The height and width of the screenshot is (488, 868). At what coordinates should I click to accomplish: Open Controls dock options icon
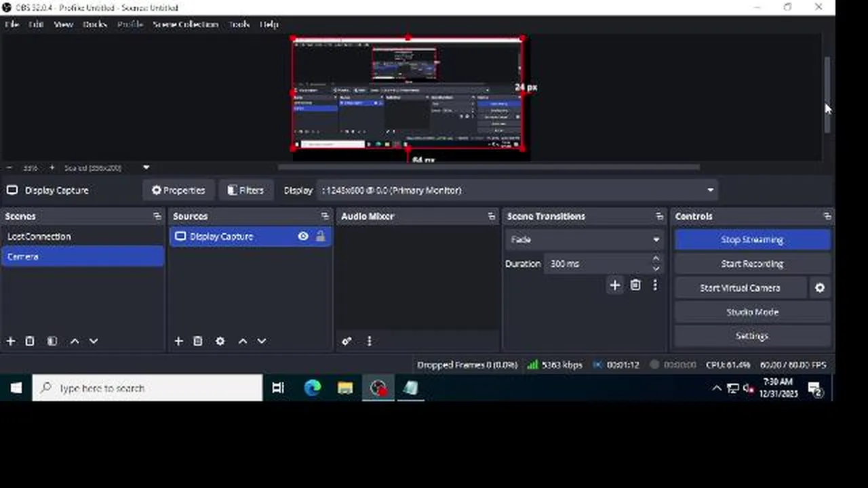pos(827,216)
